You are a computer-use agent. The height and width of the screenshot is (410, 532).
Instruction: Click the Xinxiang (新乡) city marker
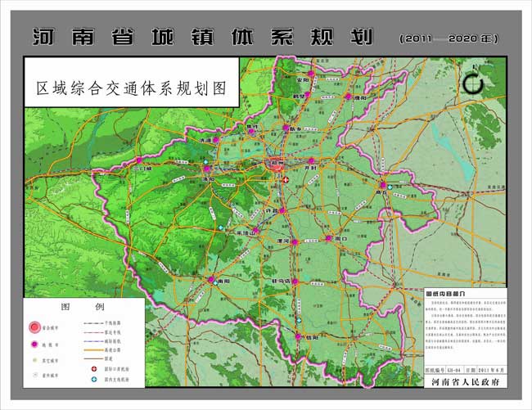click(286, 128)
